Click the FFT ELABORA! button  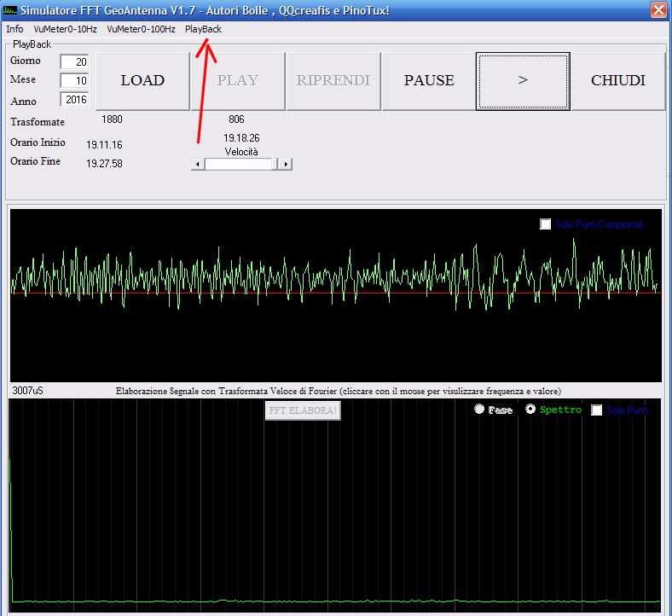click(x=303, y=410)
